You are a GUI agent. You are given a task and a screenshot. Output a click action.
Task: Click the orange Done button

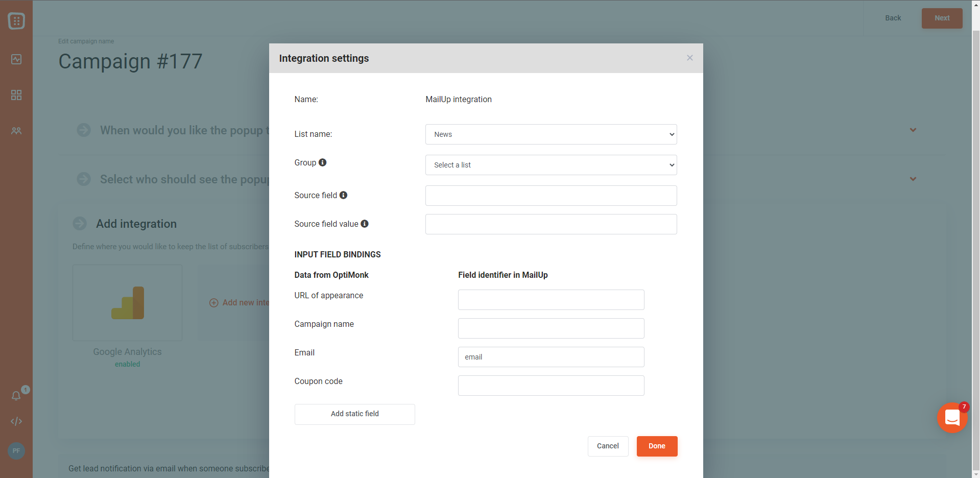[657, 446]
